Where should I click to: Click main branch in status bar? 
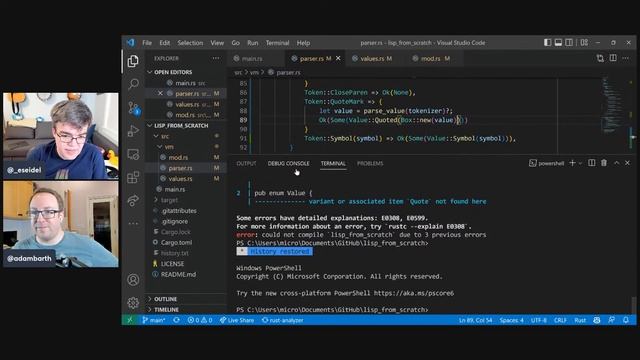click(153, 320)
